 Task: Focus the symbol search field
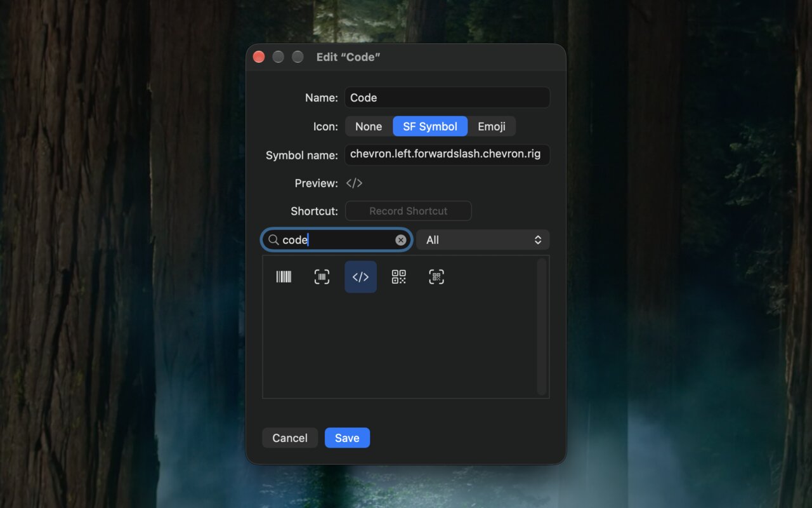click(x=337, y=240)
